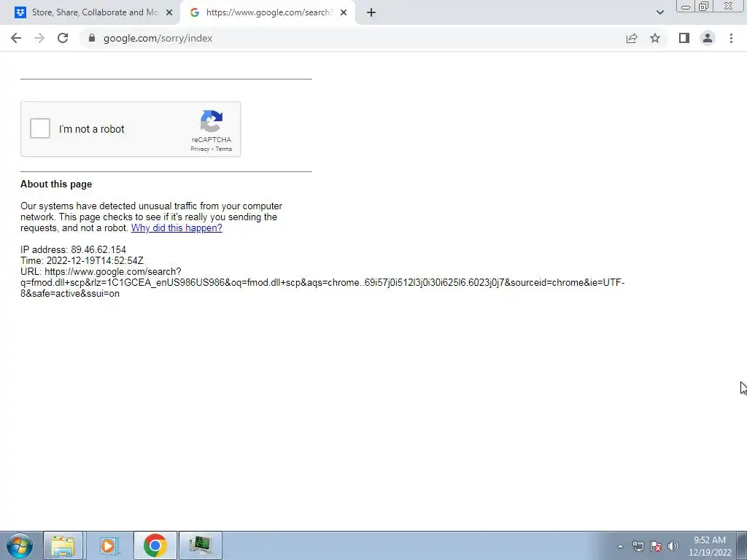
Task: Go back using the browser back arrow
Action: click(x=16, y=38)
